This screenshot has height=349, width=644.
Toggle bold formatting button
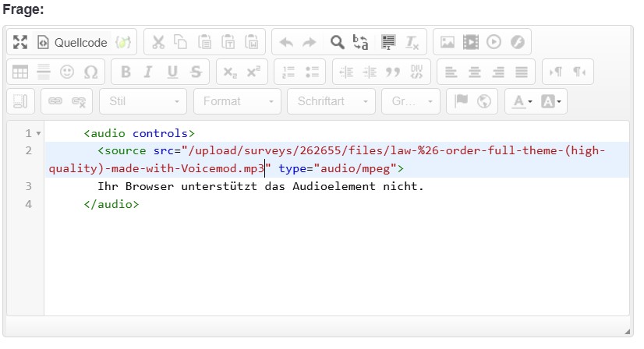[x=126, y=72]
